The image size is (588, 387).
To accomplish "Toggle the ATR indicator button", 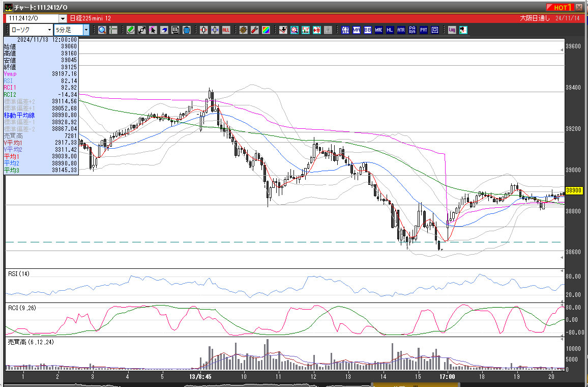I will tap(401, 30).
